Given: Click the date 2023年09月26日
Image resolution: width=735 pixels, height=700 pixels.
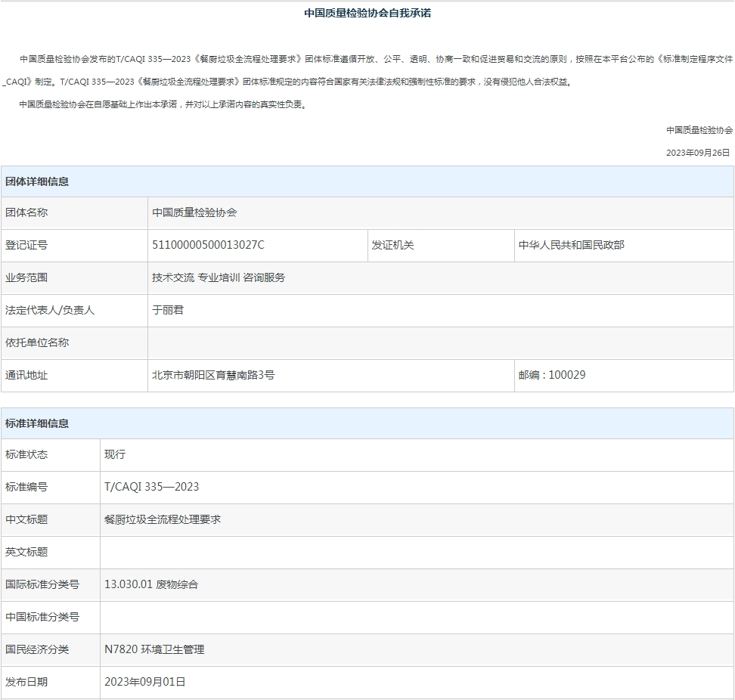Looking at the screenshot, I should 698,153.
